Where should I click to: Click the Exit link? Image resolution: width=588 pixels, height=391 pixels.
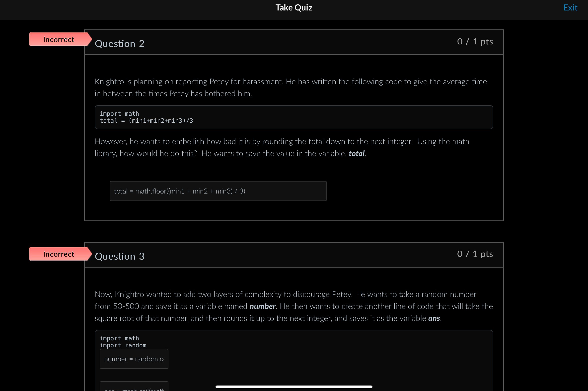570,8
